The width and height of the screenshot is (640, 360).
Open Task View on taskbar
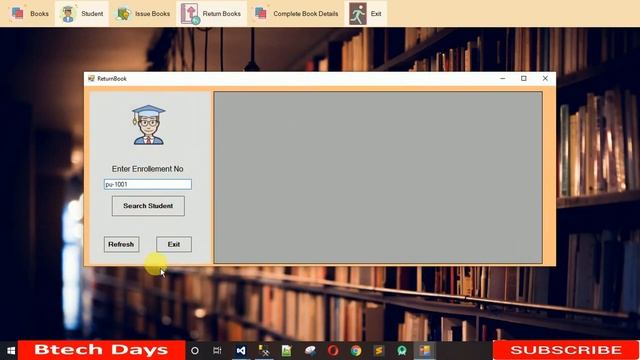coord(217,351)
